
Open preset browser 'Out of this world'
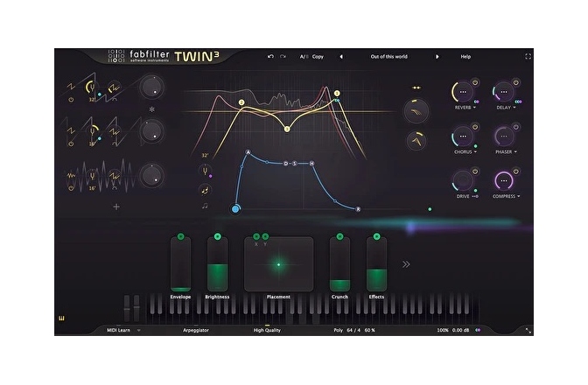pyautogui.click(x=388, y=57)
